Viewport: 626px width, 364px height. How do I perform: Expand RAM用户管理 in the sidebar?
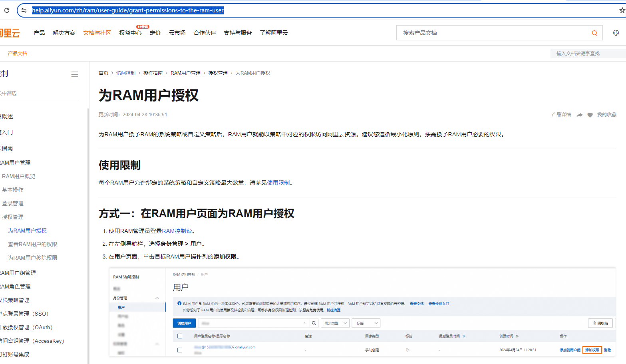(15, 163)
